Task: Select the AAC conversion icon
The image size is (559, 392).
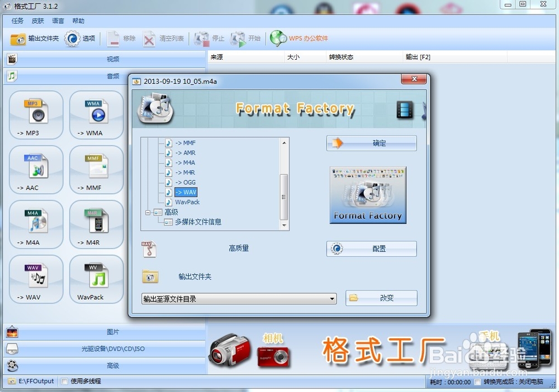Action: pos(35,169)
